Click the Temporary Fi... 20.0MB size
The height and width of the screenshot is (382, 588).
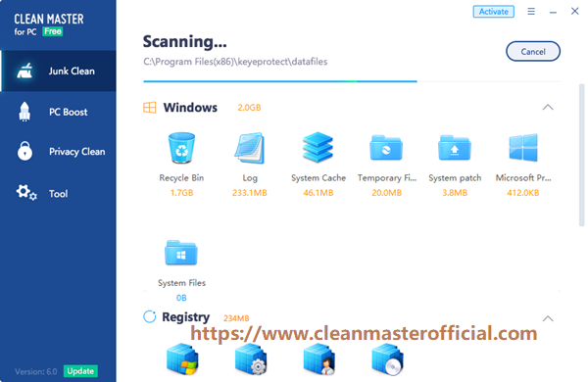387,193
